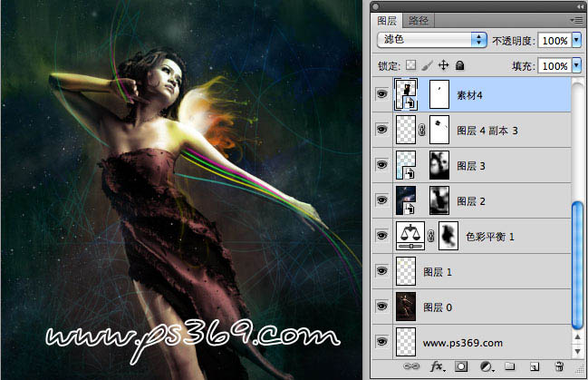Screen dimensions: 588x380
Task: Click the new layer icon
Action: (534, 366)
